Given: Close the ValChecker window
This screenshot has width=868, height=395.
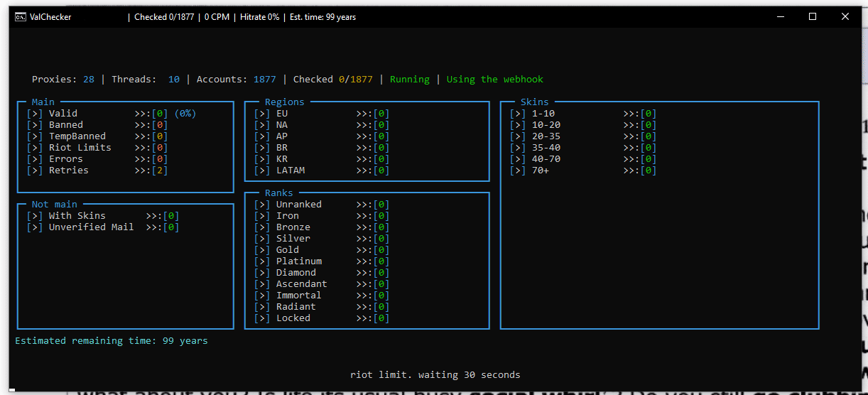Looking at the screenshot, I should 845,17.
